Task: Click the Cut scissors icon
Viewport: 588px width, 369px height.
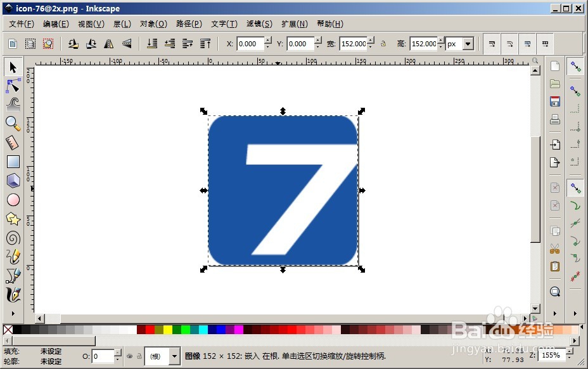Action: tap(555, 249)
